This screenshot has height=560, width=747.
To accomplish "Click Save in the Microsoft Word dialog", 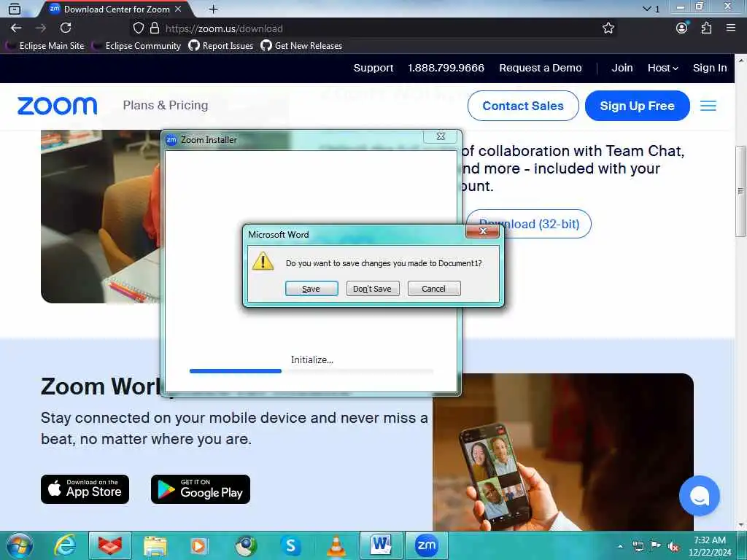I will pyautogui.click(x=311, y=289).
